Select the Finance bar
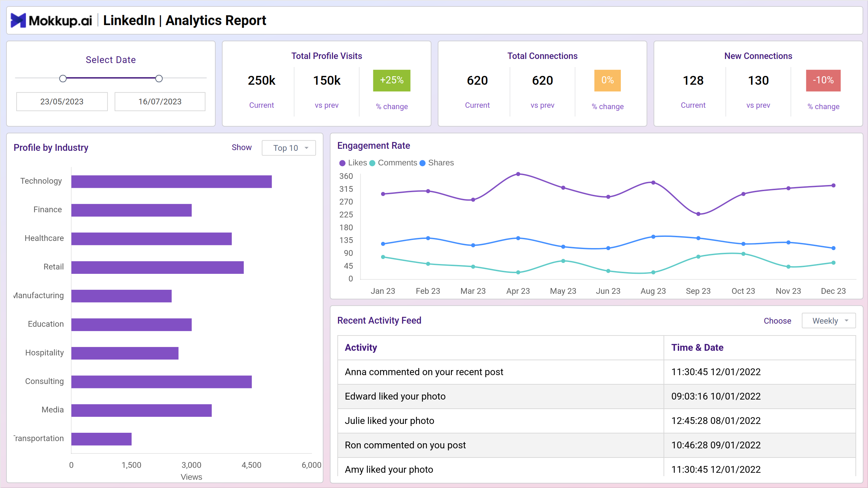Image resolution: width=868 pixels, height=488 pixels. click(x=132, y=210)
